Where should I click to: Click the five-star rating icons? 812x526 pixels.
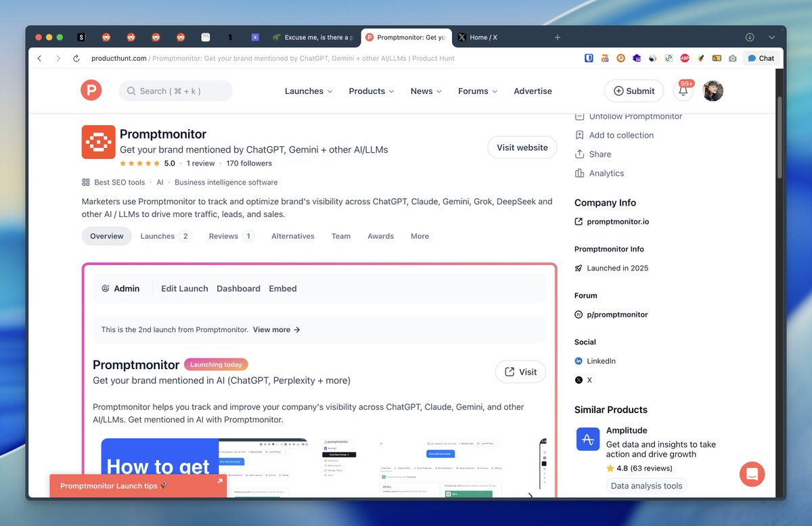click(x=140, y=163)
